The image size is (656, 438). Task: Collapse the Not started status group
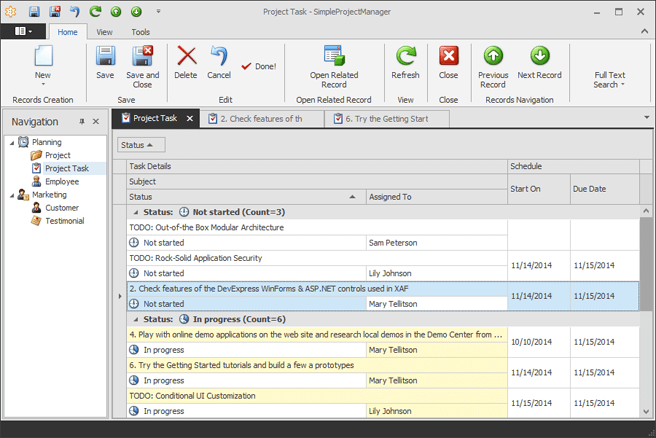(135, 212)
